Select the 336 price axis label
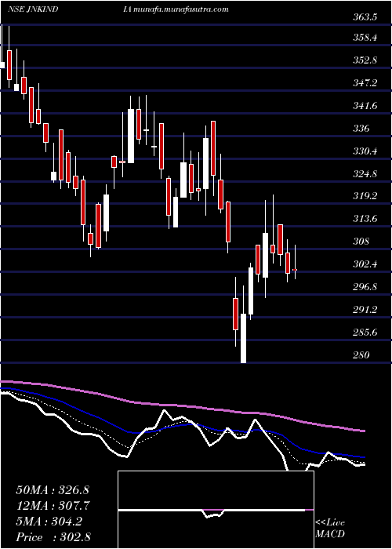Image resolution: width=392 pixels, height=549 pixels. coord(360,129)
